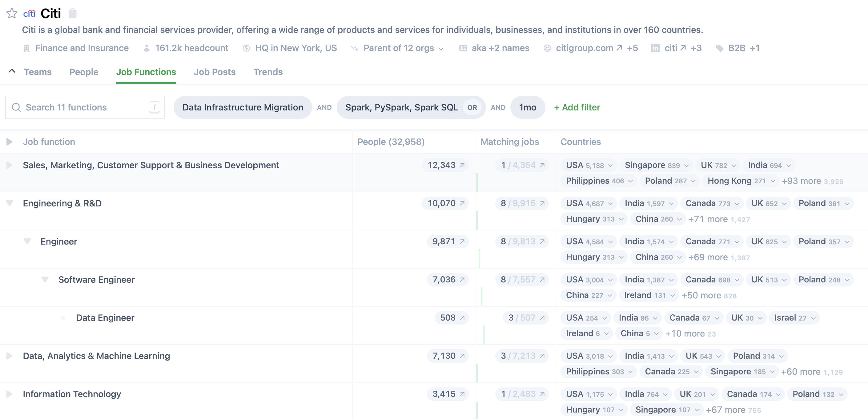Open Data Engineer matching jobs 3/507
868x419 pixels.
(x=525, y=317)
